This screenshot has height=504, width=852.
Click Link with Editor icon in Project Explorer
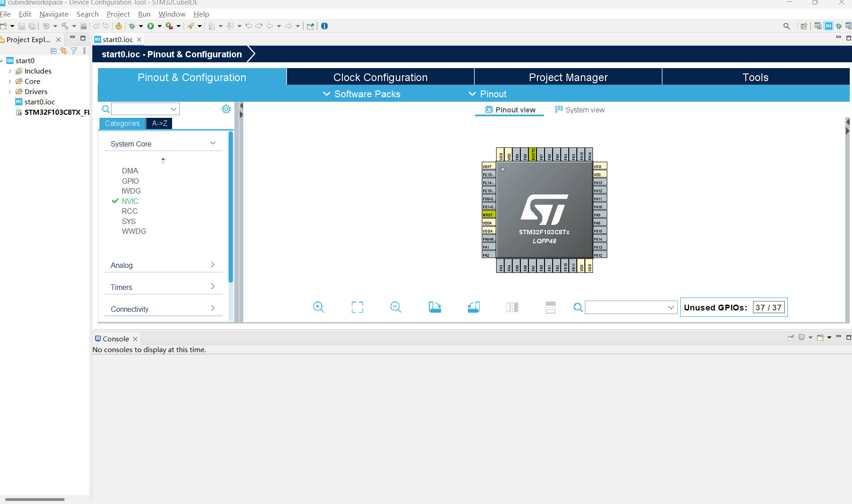tap(64, 51)
